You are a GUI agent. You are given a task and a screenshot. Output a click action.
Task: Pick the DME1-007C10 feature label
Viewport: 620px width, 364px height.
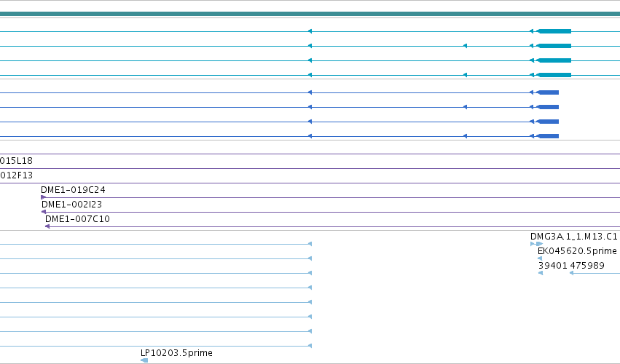tap(77, 219)
